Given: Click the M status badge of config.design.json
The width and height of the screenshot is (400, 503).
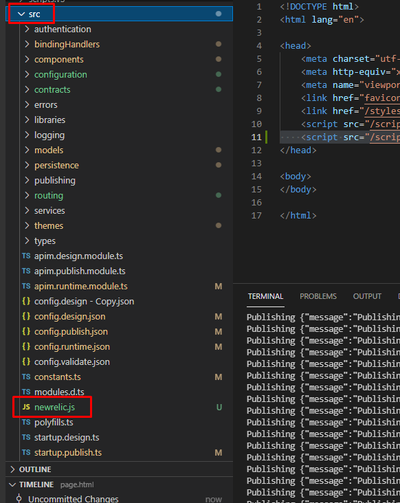Looking at the screenshot, I should coord(218,316).
